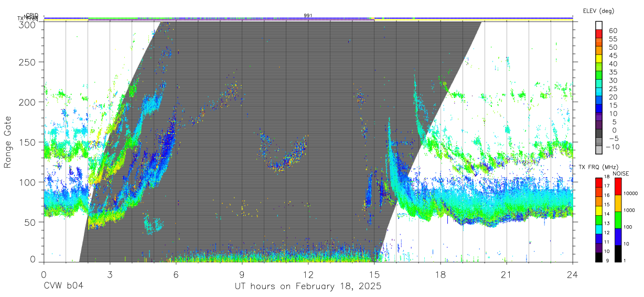Click the cyan 20–25 degree elevation swatch
The height and width of the screenshot is (297, 644).
tap(599, 93)
